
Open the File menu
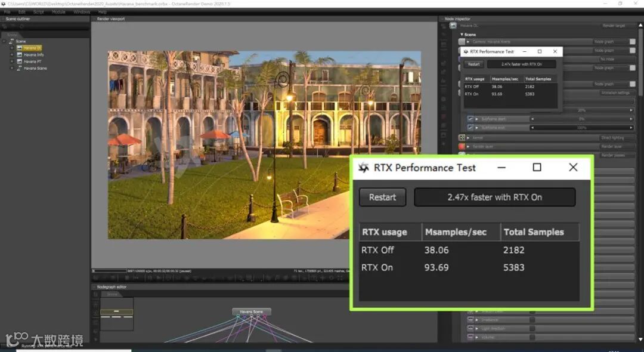pyautogui.click(x=7, y=12)
